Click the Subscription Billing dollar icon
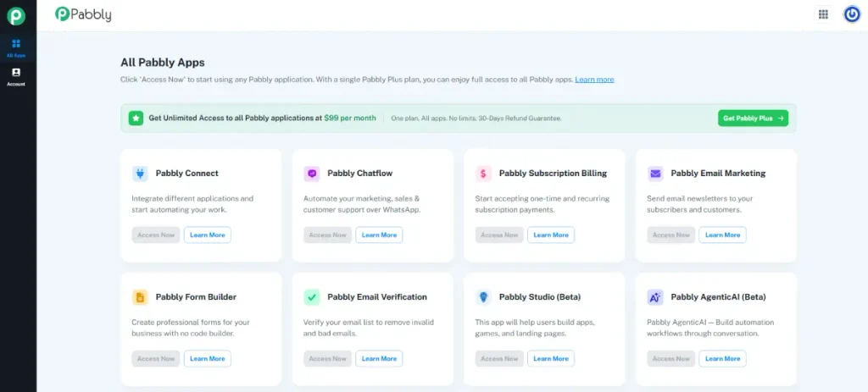 click(483, 174)
